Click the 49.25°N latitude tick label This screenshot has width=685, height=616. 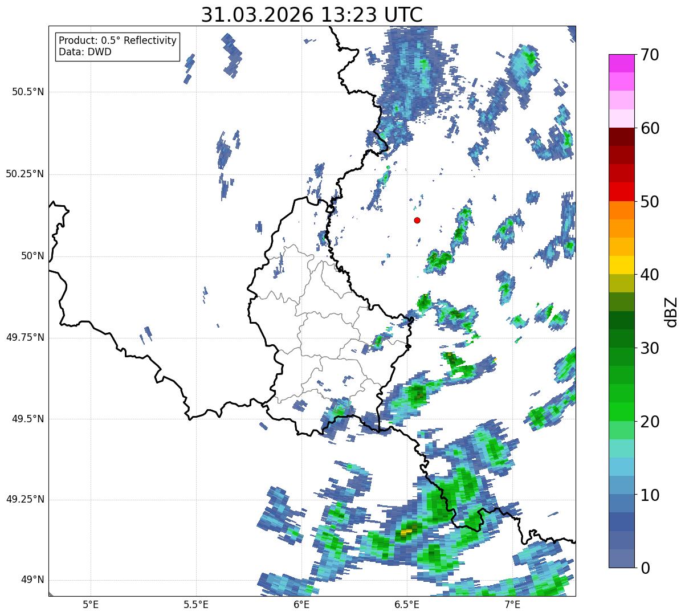coord(25,500)
